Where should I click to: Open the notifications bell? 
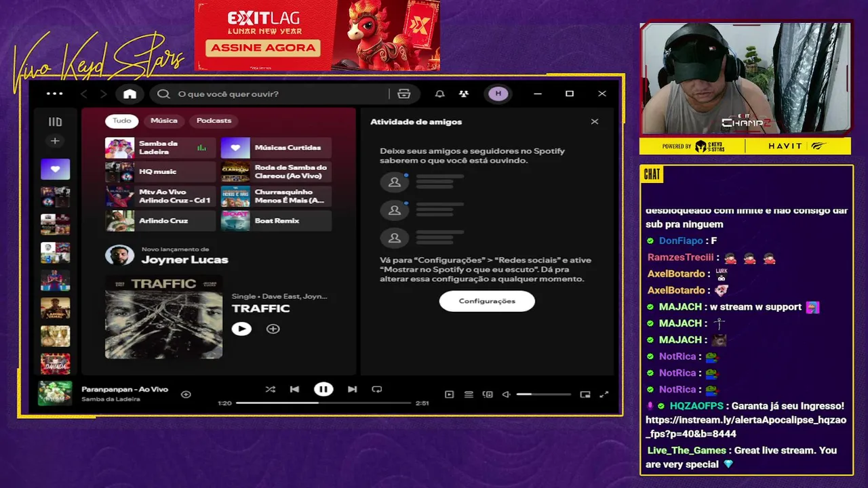click(x=439, y=94)
